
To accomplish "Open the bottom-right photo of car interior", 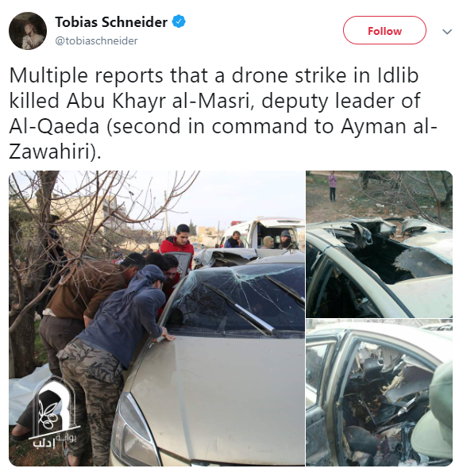I will tap(379, 393).
